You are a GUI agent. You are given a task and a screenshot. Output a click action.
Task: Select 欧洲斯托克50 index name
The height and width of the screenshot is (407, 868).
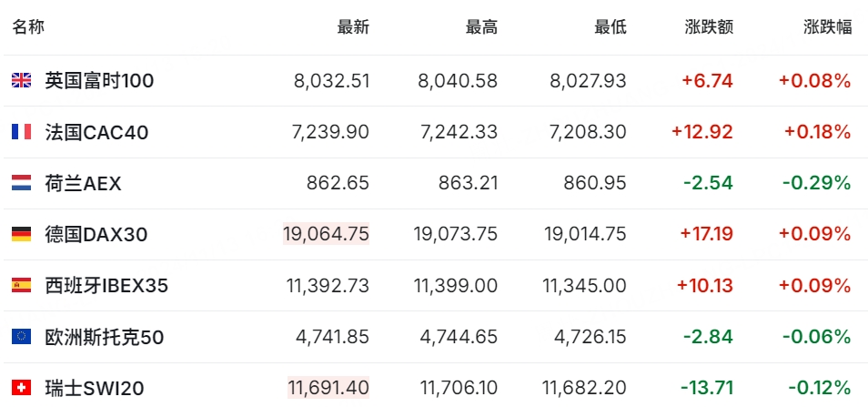pyautogui.click(x=105, y=337)
